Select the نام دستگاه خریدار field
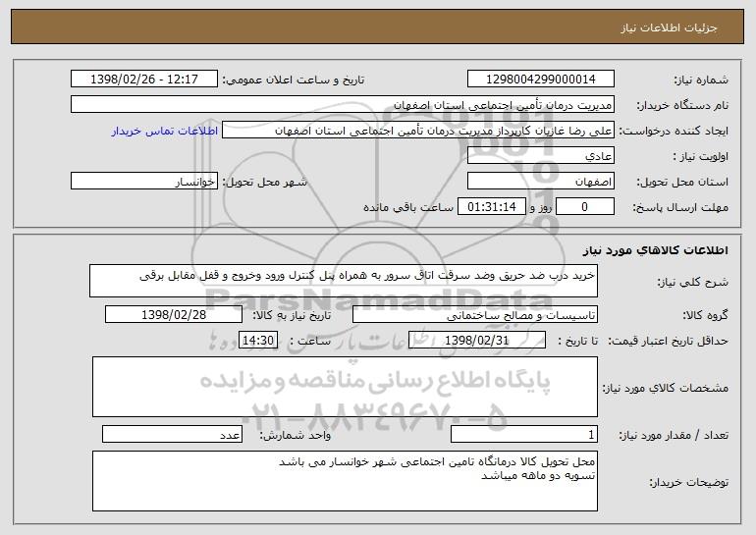 [343, 104]
